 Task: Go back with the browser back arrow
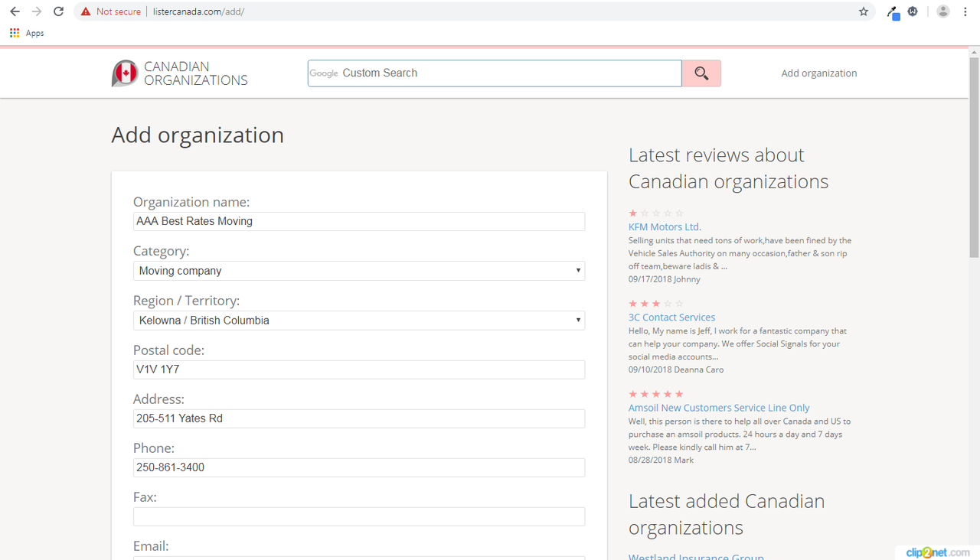(x=15, y=11)
